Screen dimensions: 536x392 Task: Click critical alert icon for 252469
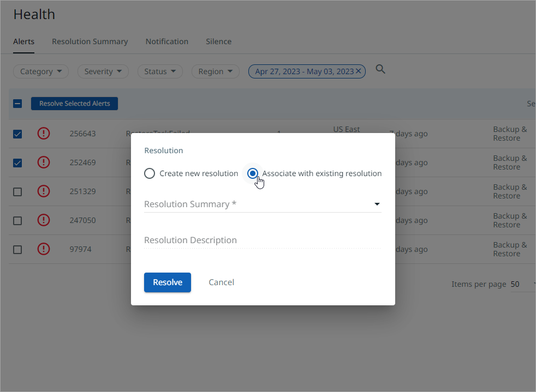tap(44, 162)
